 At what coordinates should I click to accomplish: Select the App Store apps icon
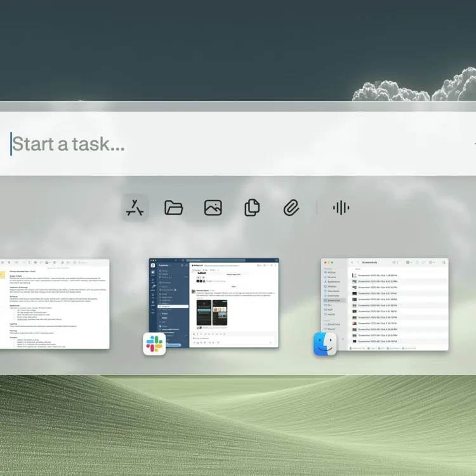(135, 208)
